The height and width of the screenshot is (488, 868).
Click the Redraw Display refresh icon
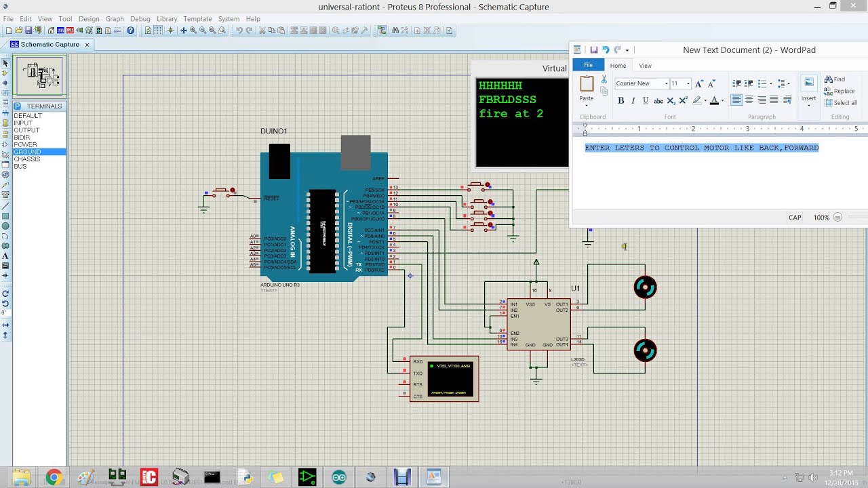pos(149,30)
